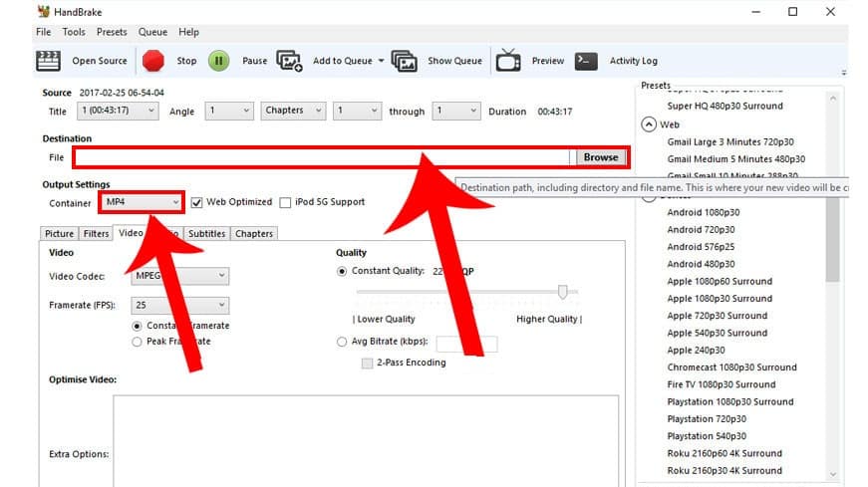Select 'Apple 240p30' preset
This screenshot has height=487, width=868.
tap(696, 350)
